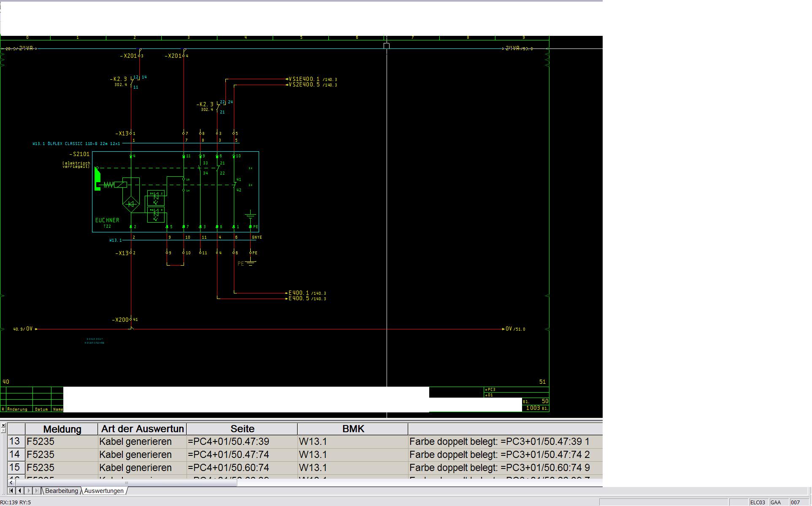This screenshot has width=812, height=506.
Task: Select terminal label -X201 4
Action: coord(176,56)
